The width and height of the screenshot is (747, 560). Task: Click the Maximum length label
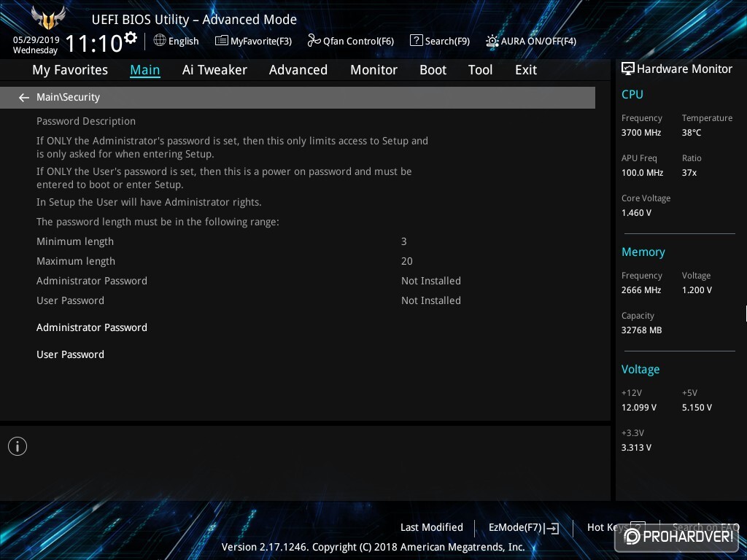click(76, 261)
